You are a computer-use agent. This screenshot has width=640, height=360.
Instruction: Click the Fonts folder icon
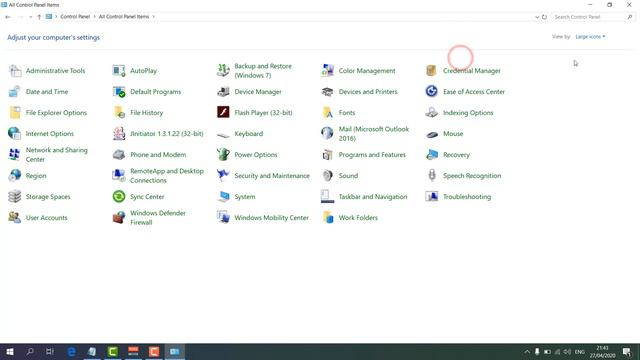click(327, 113)
